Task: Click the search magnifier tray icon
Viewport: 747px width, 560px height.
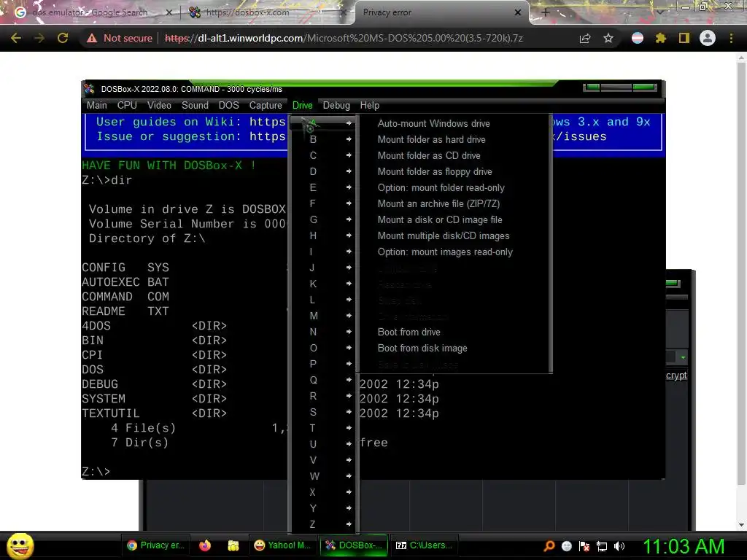Action: (549, 545)
